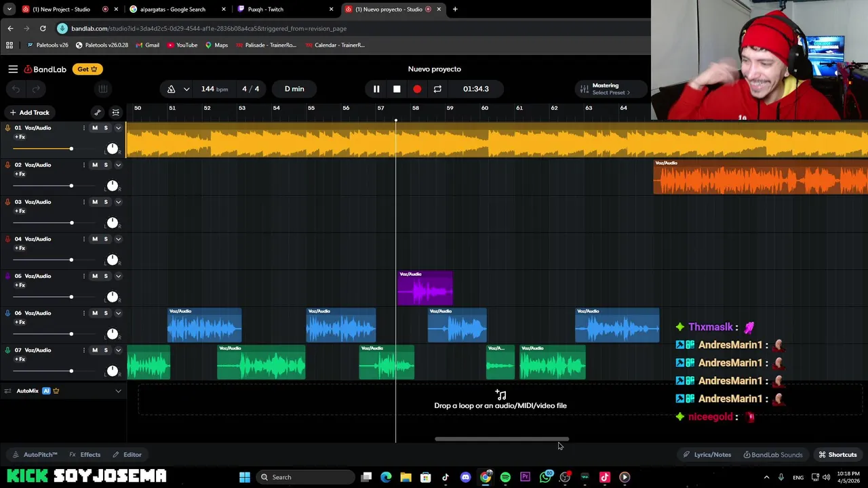Open the Shortcuts button
This screenshot has width=868, height=488.
(x=837, y=455)
